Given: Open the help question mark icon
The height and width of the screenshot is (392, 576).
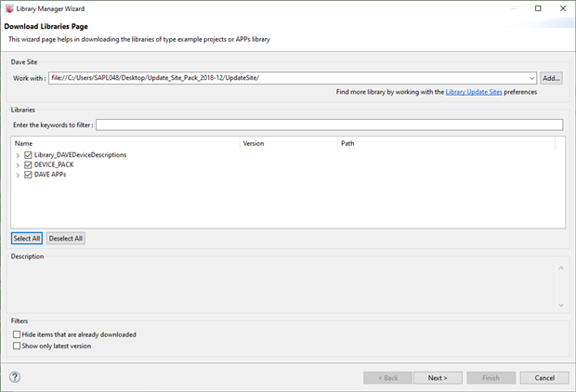Looking at the screenshot, I should coord(15,377).
